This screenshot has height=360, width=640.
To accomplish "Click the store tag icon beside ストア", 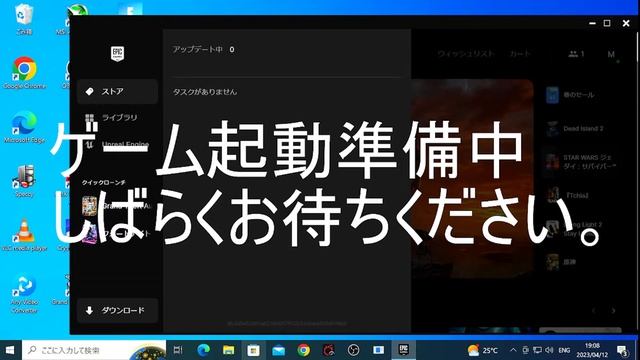I will click(89, 91).
